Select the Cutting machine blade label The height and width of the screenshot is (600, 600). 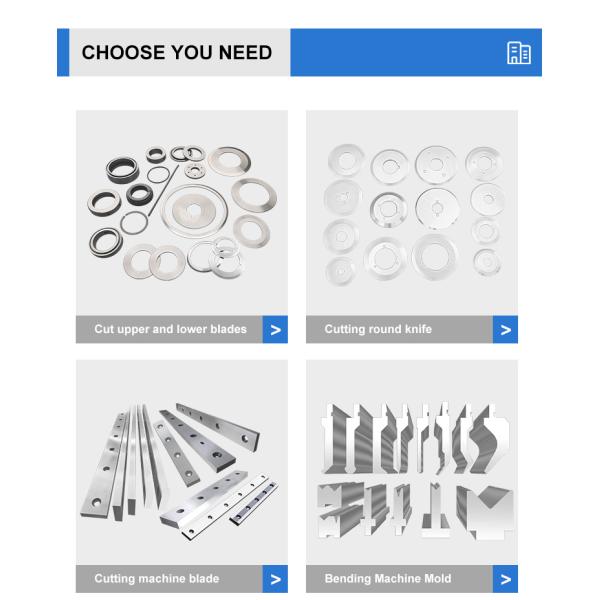tap(157, 579)
